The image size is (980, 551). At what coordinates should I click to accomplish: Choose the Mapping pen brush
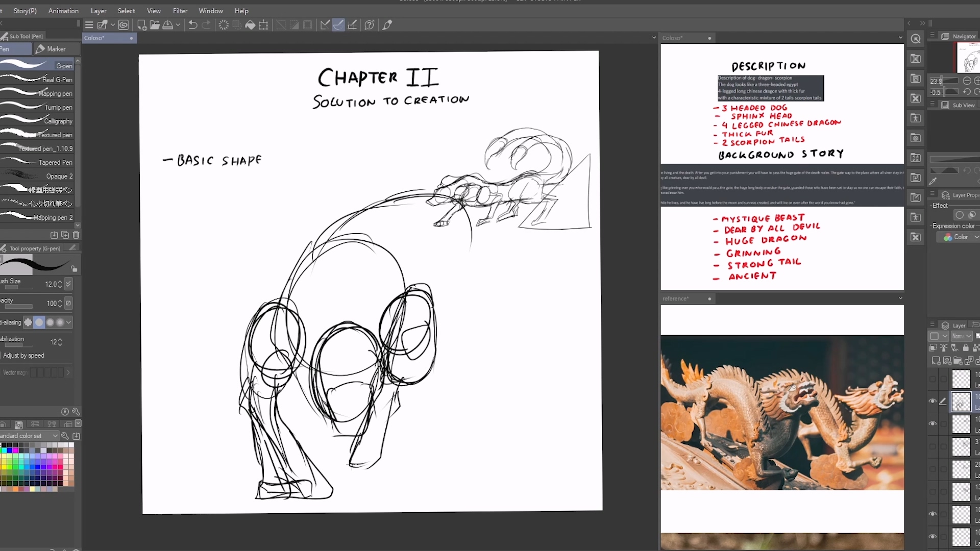[x=37, y=93]
